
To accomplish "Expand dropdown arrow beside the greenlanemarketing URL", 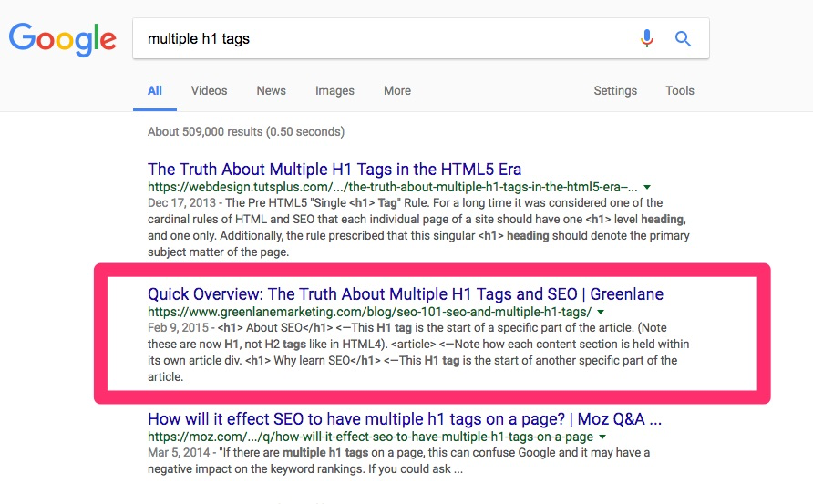I will [601, 312].
